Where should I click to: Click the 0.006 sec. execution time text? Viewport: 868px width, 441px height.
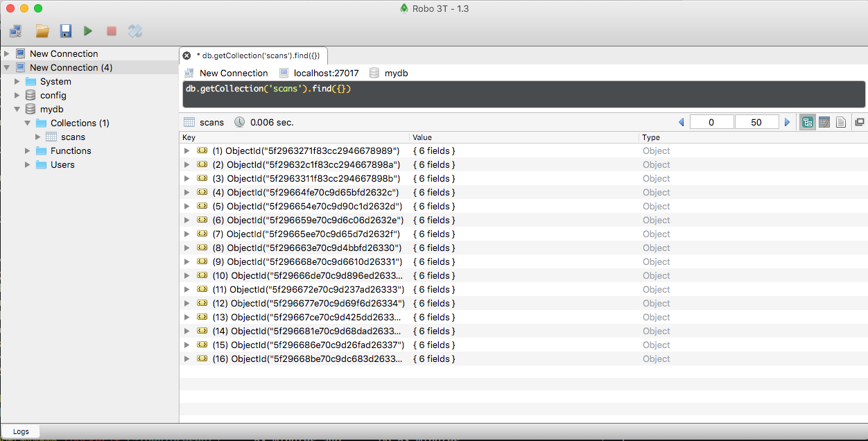[x=272, y=122]
